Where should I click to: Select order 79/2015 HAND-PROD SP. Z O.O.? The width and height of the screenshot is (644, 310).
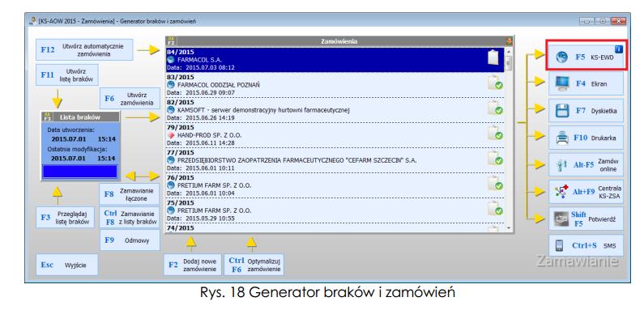coord(335,135)
